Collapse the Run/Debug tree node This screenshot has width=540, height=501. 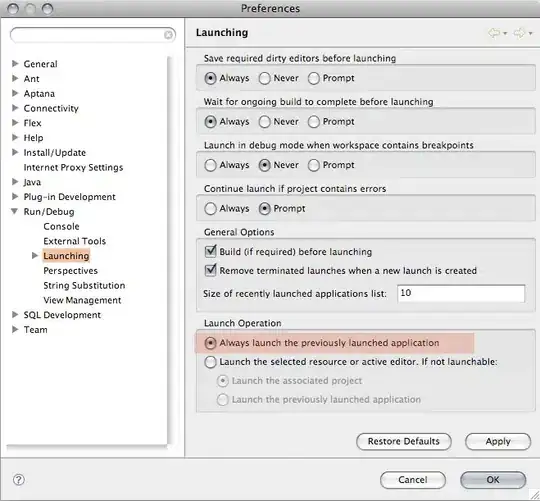click(14, 211)
